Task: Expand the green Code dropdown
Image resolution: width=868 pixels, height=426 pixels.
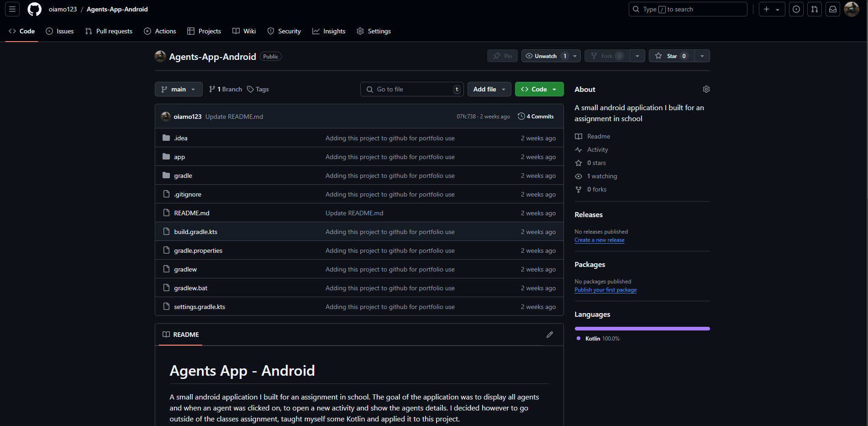Action: click(539, 89)
